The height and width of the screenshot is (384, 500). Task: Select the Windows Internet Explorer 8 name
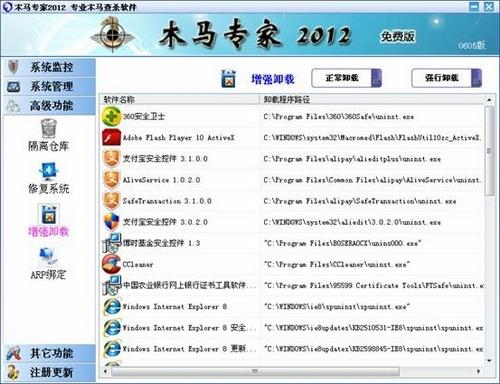(175, 307)
